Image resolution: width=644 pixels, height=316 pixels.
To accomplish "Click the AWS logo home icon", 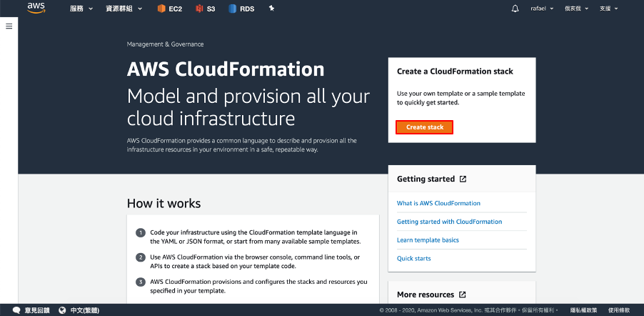I will click(36, 8).
